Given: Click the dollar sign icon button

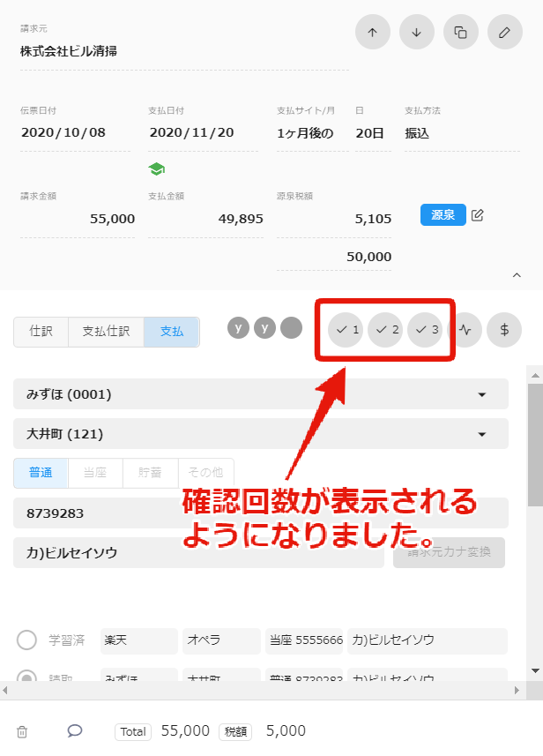Looking at the screenshot, I should click(x=504, y=330).
